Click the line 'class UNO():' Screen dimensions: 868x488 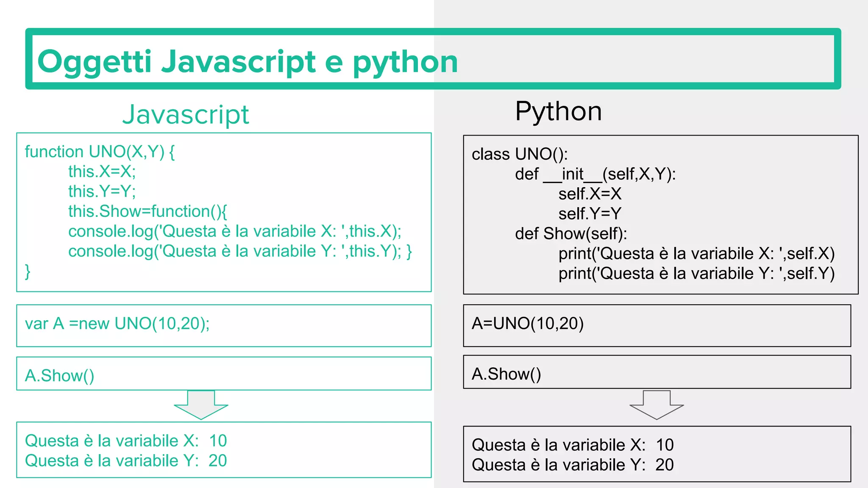(x=520, y=154)
